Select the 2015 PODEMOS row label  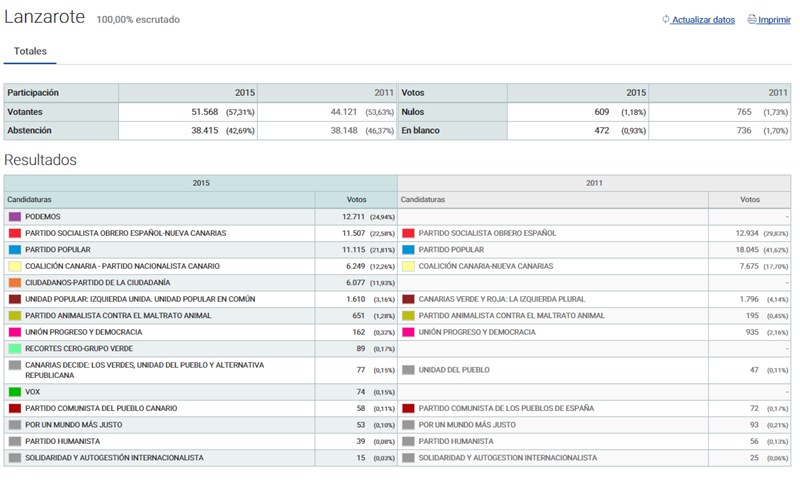tap(43, 216)
